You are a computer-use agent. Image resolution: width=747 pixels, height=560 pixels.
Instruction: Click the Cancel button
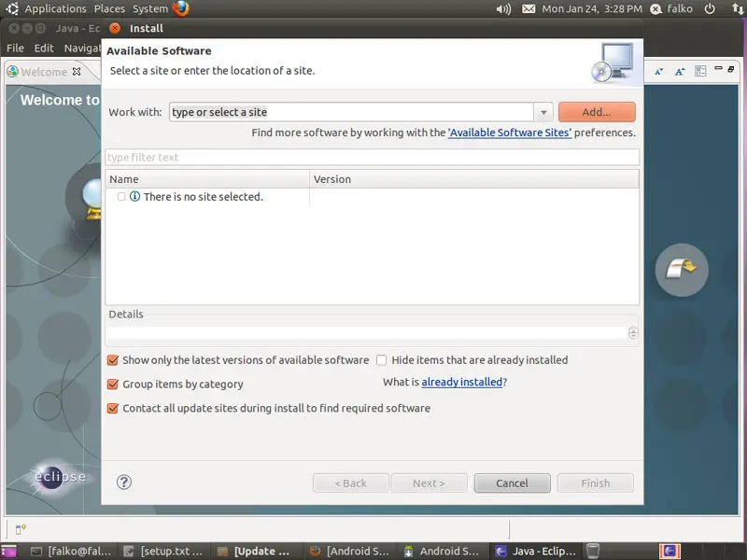(512, 483)
